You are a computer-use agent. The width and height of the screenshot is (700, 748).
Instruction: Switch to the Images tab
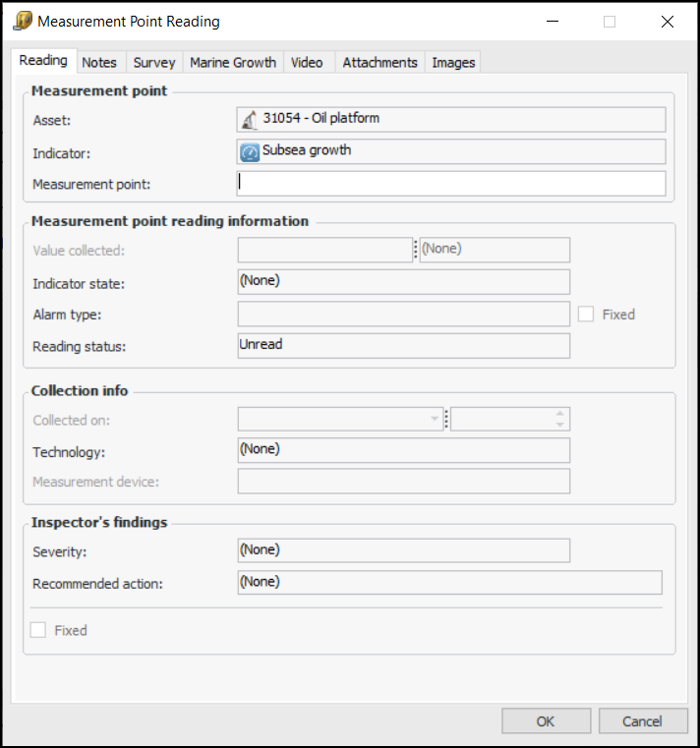(453, 63)
